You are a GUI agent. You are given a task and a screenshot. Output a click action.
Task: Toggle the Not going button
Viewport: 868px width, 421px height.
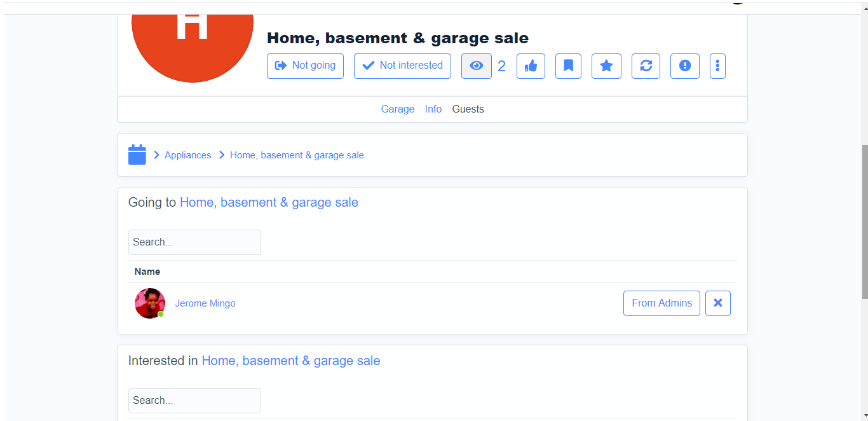point(305,66)
